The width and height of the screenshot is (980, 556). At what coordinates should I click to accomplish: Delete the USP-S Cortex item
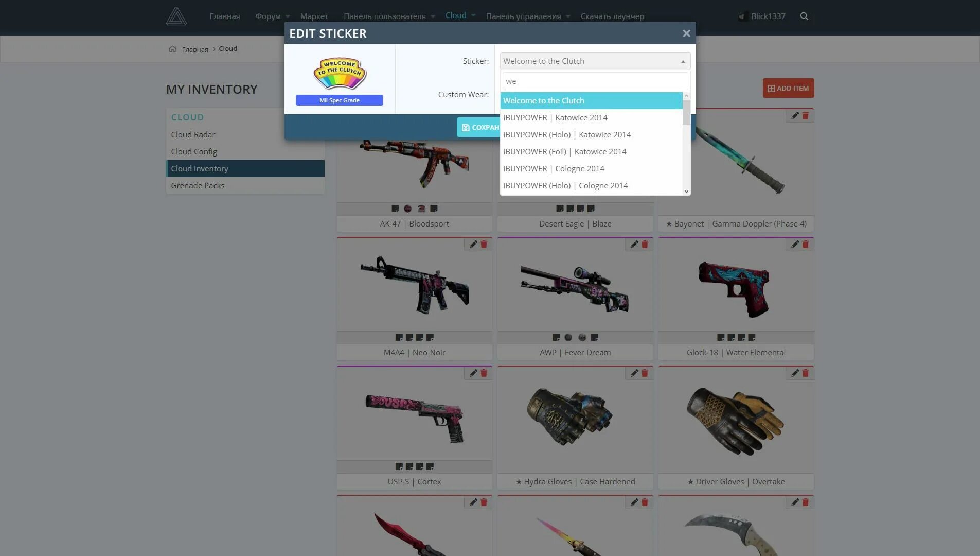[484, 373]
